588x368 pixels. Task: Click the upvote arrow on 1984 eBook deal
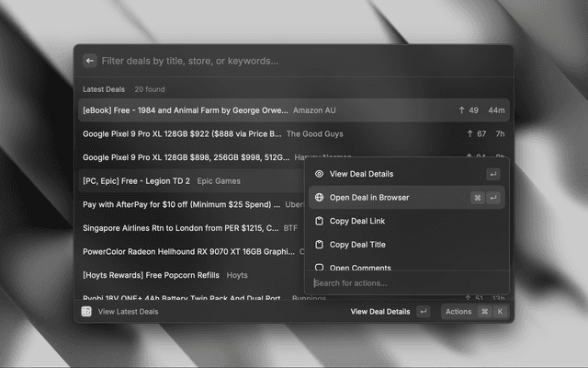tap(461, 110)
